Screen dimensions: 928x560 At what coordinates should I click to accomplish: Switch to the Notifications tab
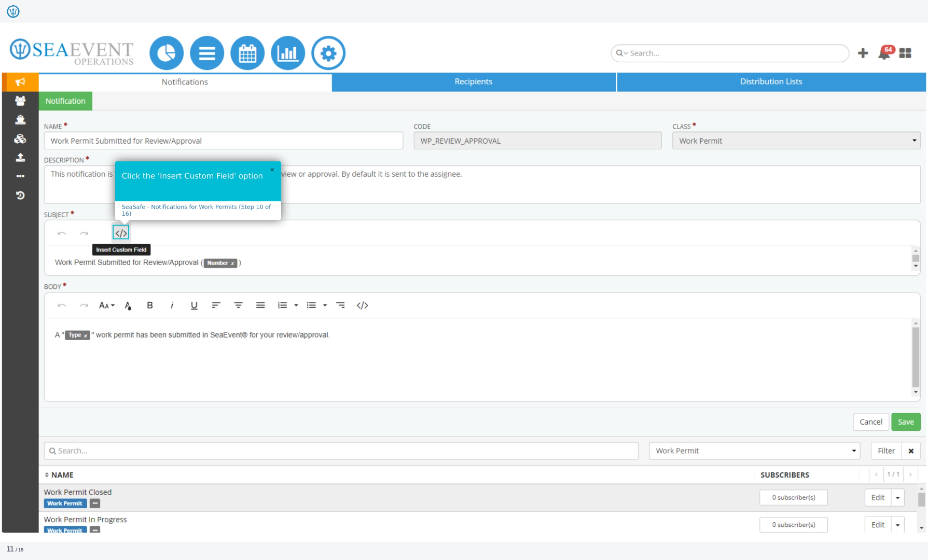(185, 82)
